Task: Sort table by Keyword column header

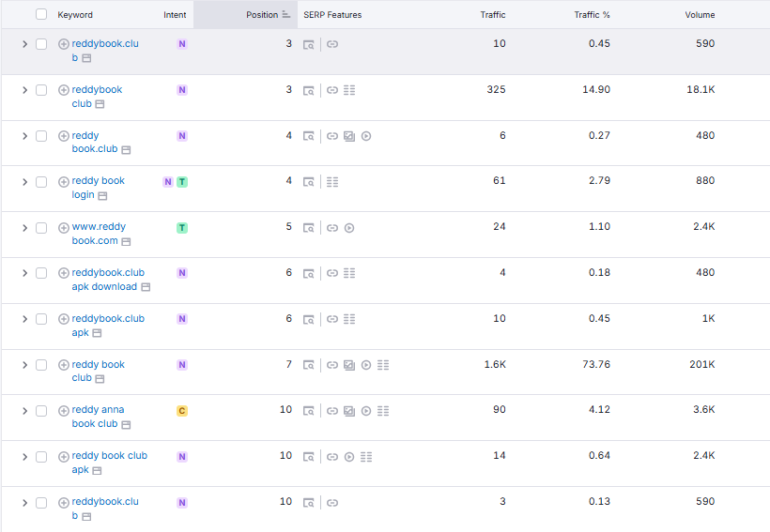Action: tap(75, 15)
